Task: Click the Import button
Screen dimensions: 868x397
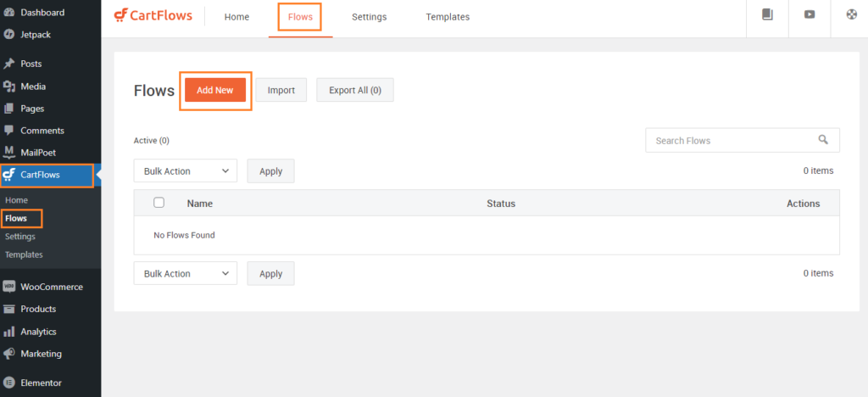Action: pos(281,90)
